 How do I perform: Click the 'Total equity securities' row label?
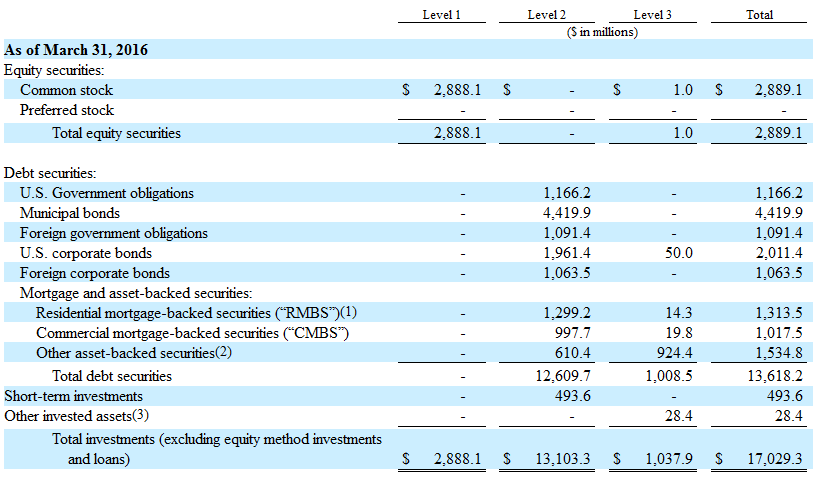click(x=116, y=133)
